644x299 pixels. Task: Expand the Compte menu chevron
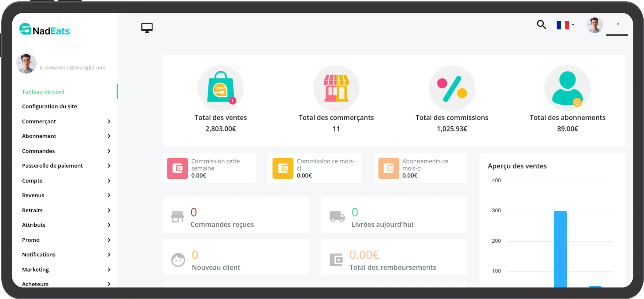coord(109,181)
